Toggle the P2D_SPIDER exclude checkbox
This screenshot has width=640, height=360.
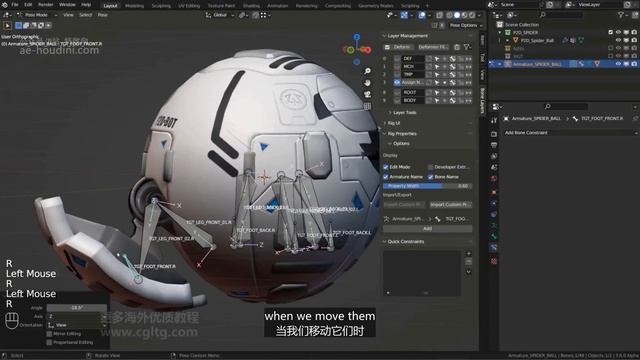click(x=611, y=32)
